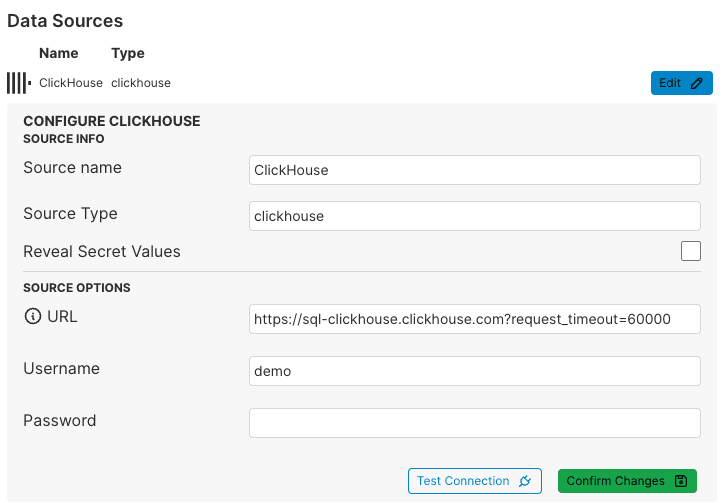The width and height of the screenshot is (722, 503).
Task: Click the floppy disk icon in Confirm Changes
Action: [x=681, y=481]
